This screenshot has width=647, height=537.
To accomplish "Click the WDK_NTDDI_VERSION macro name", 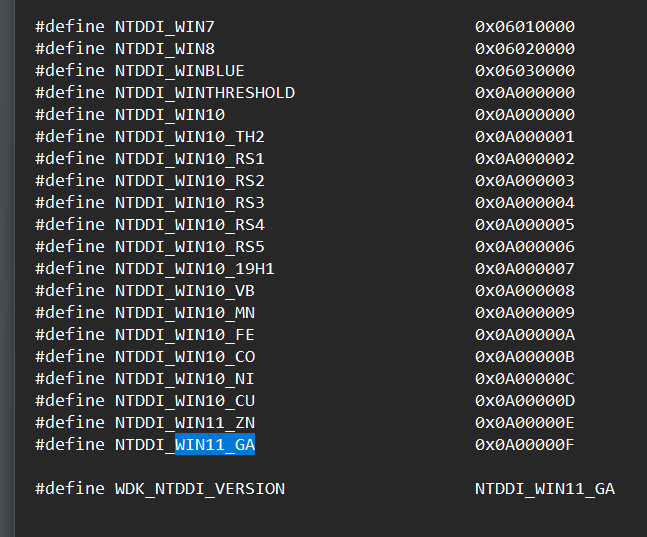I will pyautogui.click(x=200, y=489).
